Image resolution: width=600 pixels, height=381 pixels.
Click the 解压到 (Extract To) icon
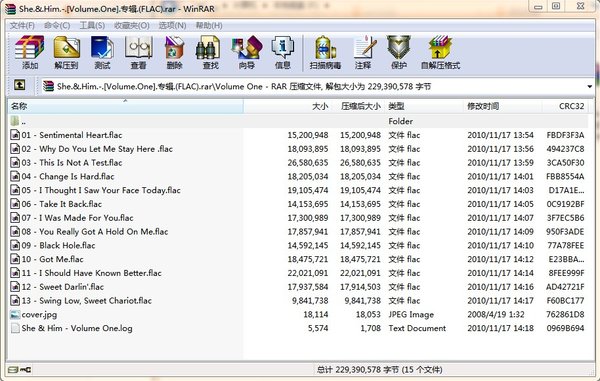tap(66, 47)
